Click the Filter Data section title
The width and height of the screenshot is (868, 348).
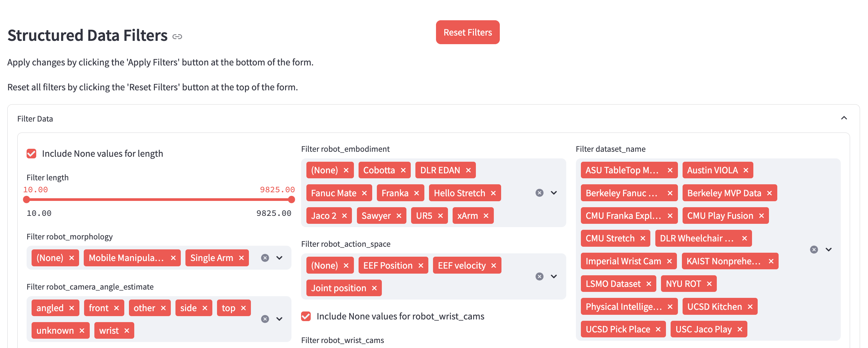pyautogui.click(x=35, y=119)
